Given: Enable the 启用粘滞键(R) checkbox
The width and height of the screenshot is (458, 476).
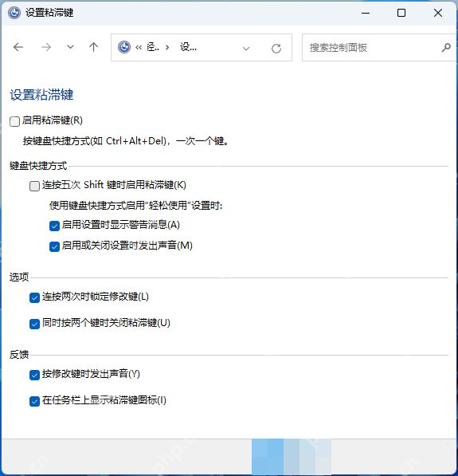Looking at the screenshot, I should coord(14,121).
